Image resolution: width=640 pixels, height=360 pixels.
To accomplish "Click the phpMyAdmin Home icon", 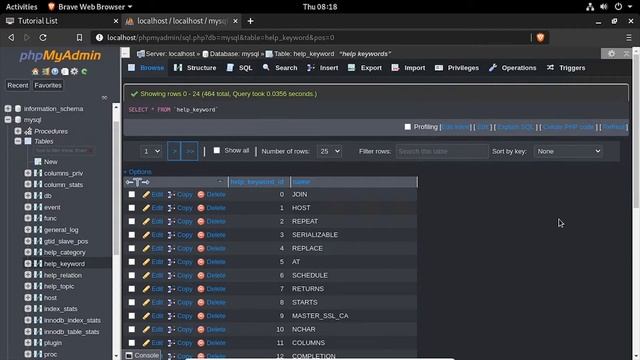I will (x=35, y=71).
